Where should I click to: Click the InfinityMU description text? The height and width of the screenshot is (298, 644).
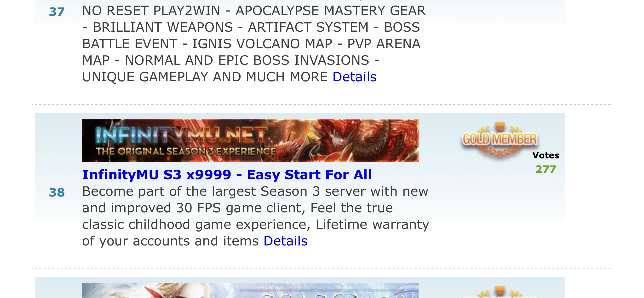coord(255,216)
